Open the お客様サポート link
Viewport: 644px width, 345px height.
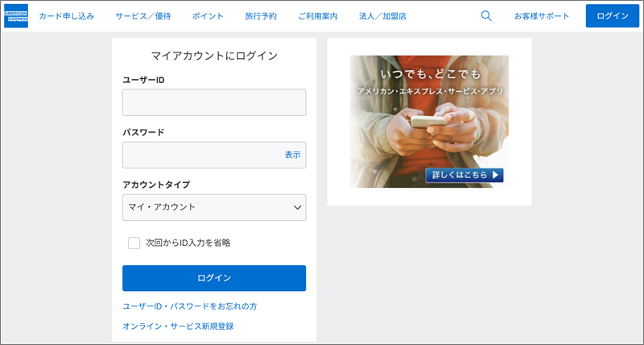point(542,16)
